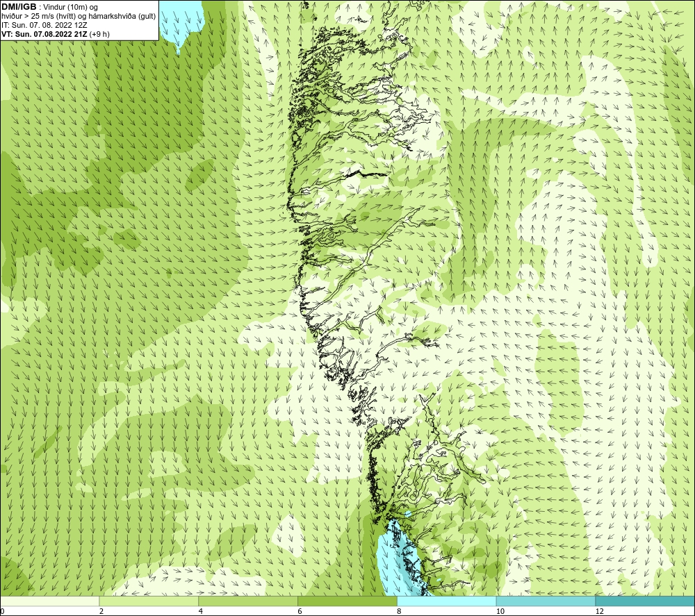Click the scale label 6
695x616 pixels.
[x=300, y=611]
